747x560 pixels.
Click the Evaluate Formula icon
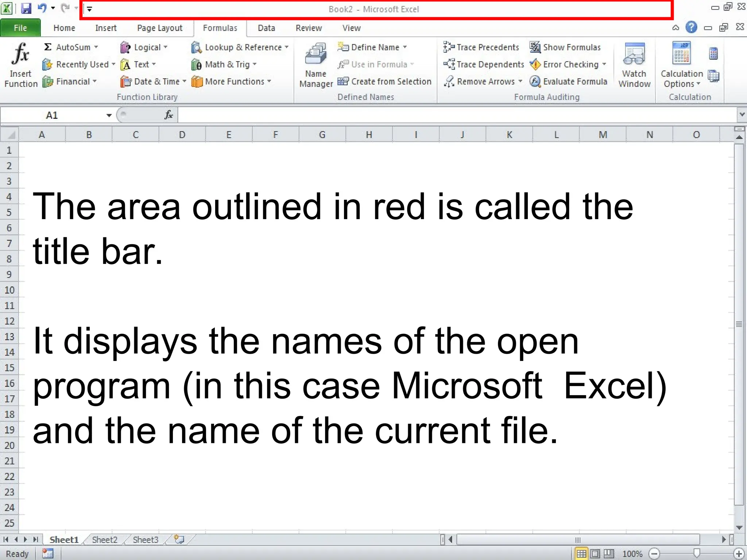tap(535, 81)
